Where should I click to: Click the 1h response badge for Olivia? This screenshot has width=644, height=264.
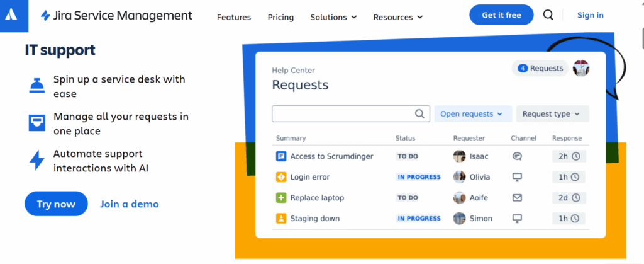tap(569, 177)
